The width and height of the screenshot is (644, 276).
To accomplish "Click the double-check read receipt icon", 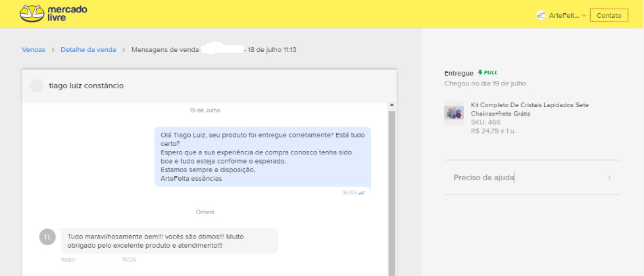I will pos(362,193).
